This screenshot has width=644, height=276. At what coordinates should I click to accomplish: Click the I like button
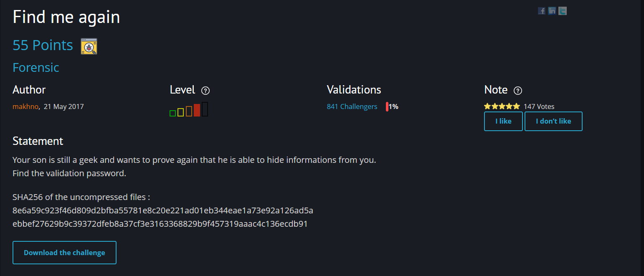503,122
